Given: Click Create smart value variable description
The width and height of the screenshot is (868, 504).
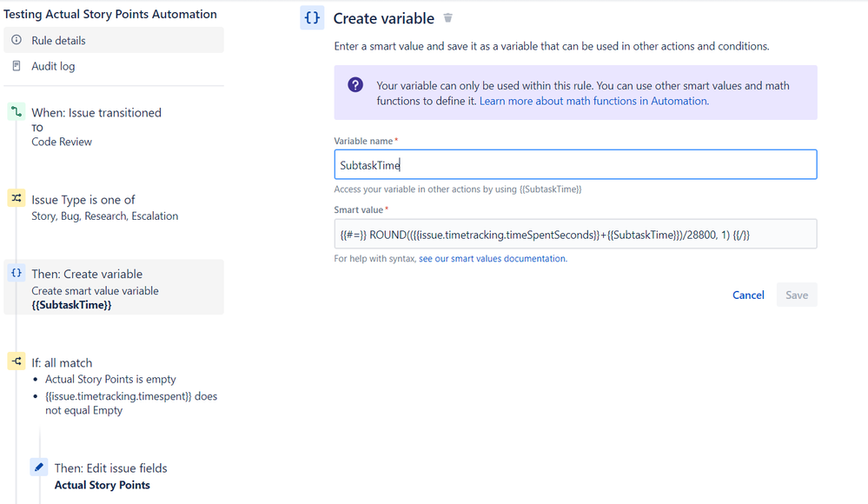Looking at the screenshot, I should tap(95, 291).
